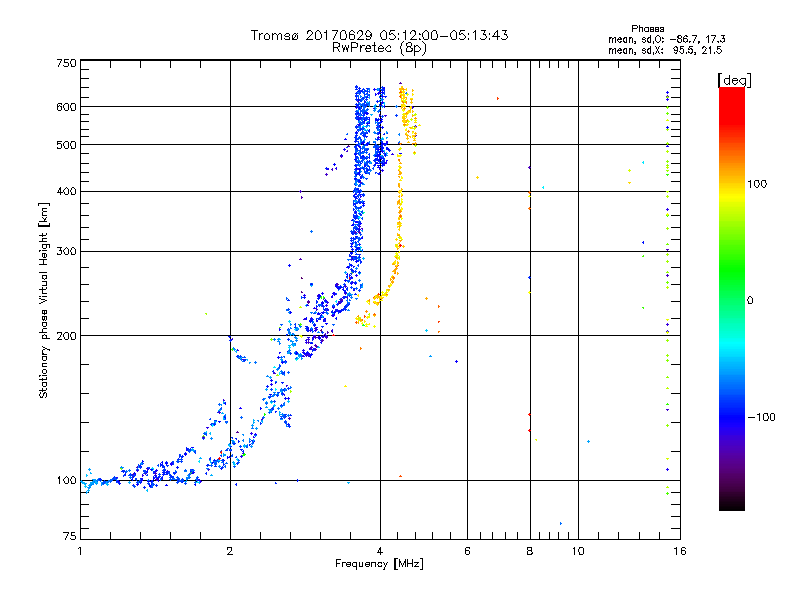800x600 pixels.
Task: Click the '2' x-axis tick label
Action: tap(230, 551)
